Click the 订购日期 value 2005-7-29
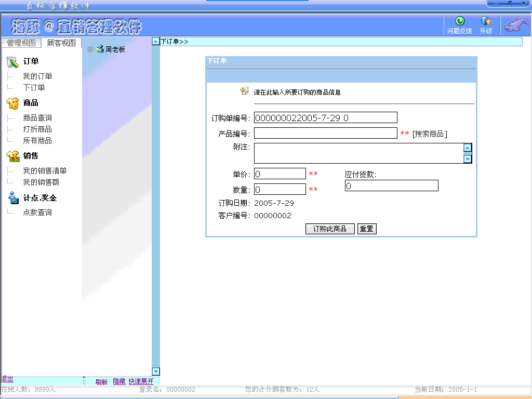 [274, 203]
